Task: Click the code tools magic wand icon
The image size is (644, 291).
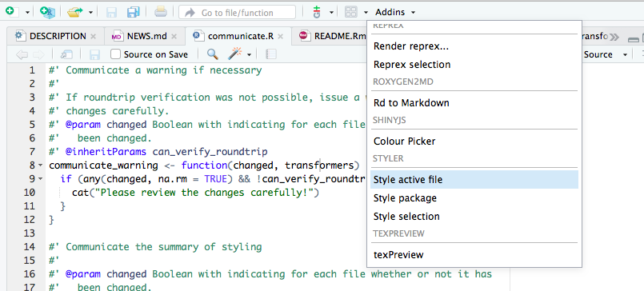Action: tap(234, 54)
